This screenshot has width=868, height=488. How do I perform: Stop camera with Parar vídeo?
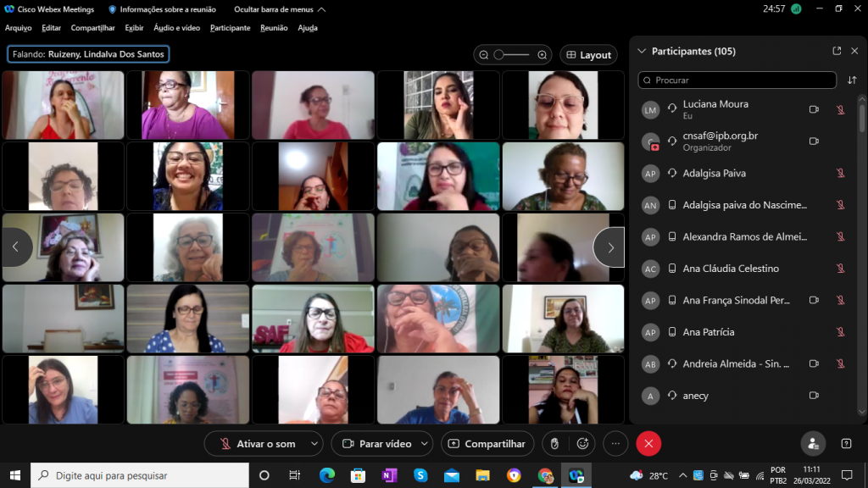[x=376, y=443]
